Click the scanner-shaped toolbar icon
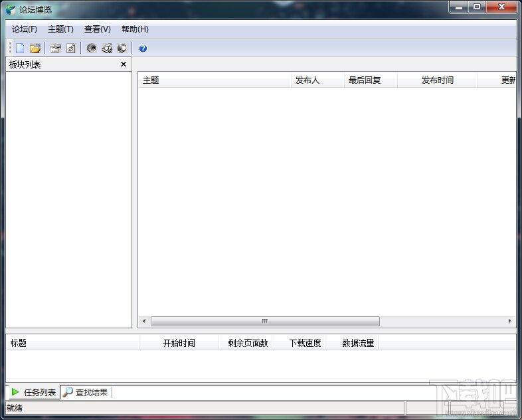The width and height of the screenshot is (522, 420). [x=107, y=48]
